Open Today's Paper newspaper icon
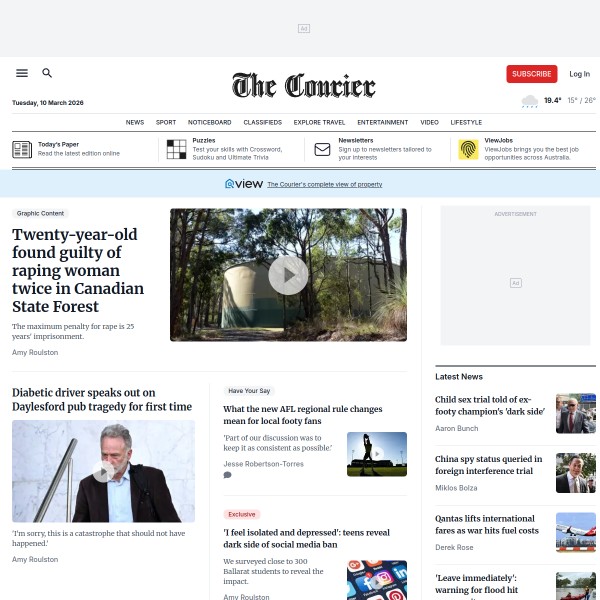The width and height of the screenshot is (600, 600). 22,149
